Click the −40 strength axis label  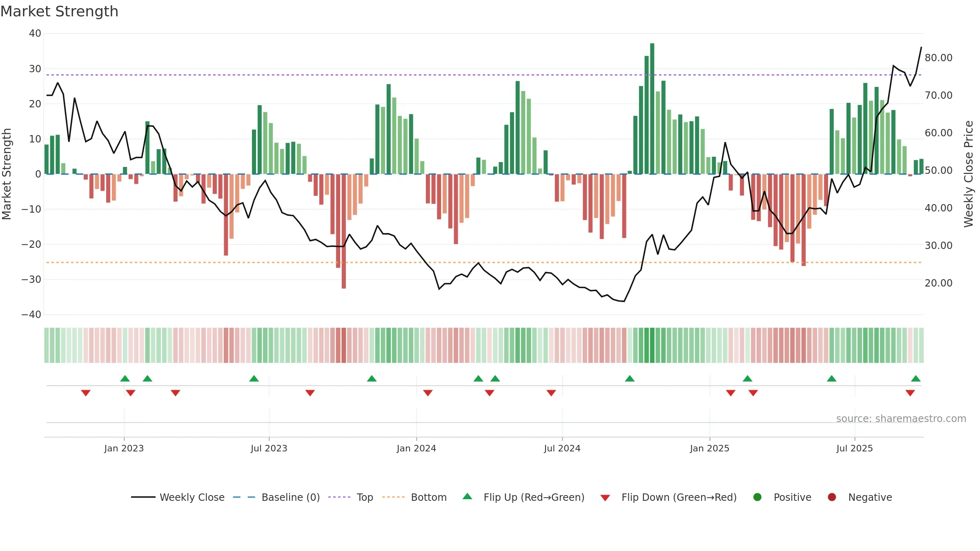(x=31, y=314)
